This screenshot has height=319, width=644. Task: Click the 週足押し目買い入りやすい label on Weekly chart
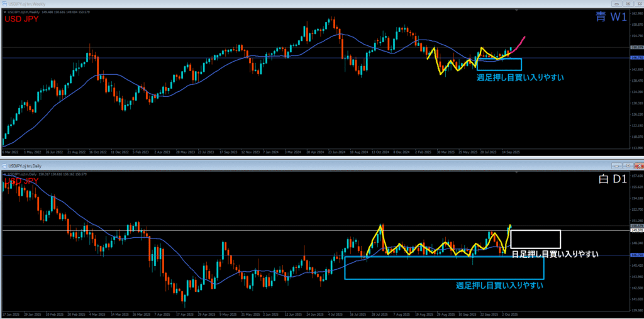pos(519,77)
